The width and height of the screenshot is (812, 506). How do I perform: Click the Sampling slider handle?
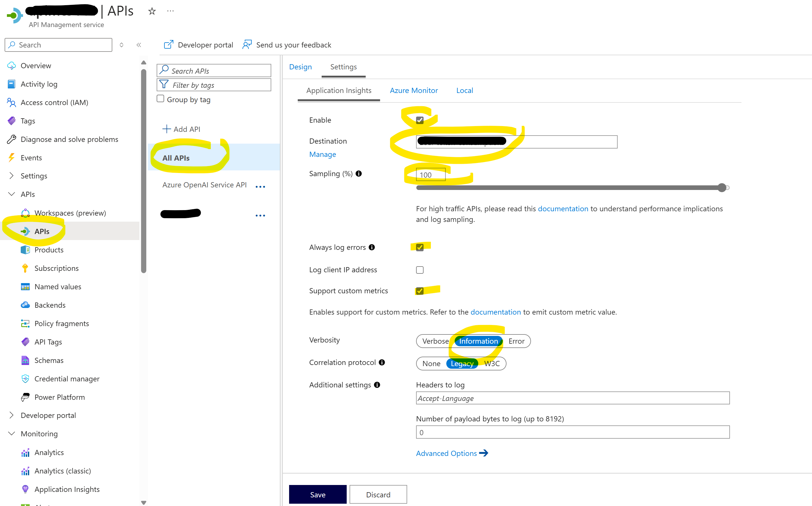(722, 187)
